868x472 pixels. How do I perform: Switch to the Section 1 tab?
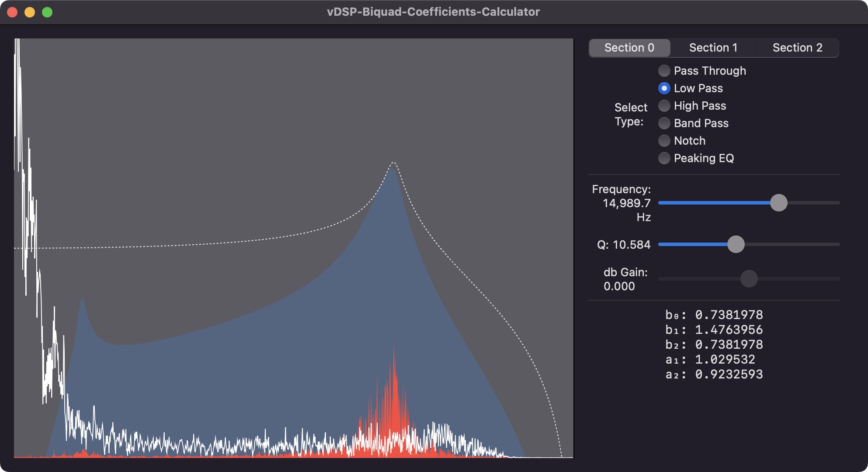coord(713,48)
